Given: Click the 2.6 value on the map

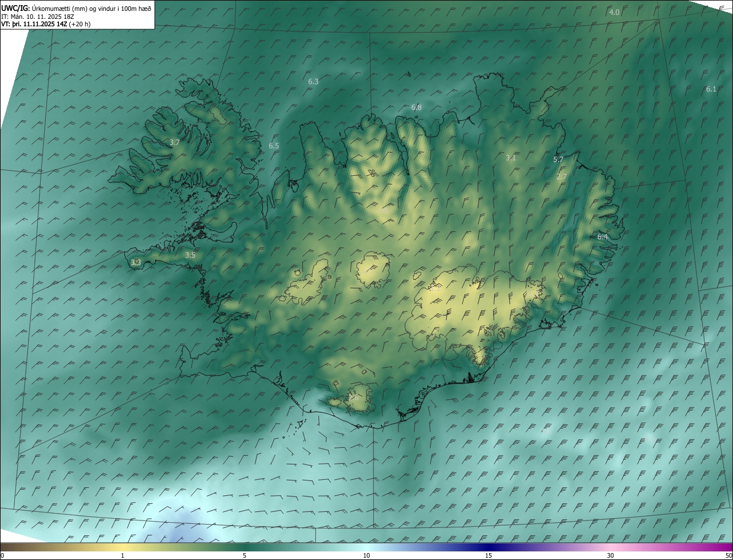Looking at the screenshot, I should tap(353, 397).
